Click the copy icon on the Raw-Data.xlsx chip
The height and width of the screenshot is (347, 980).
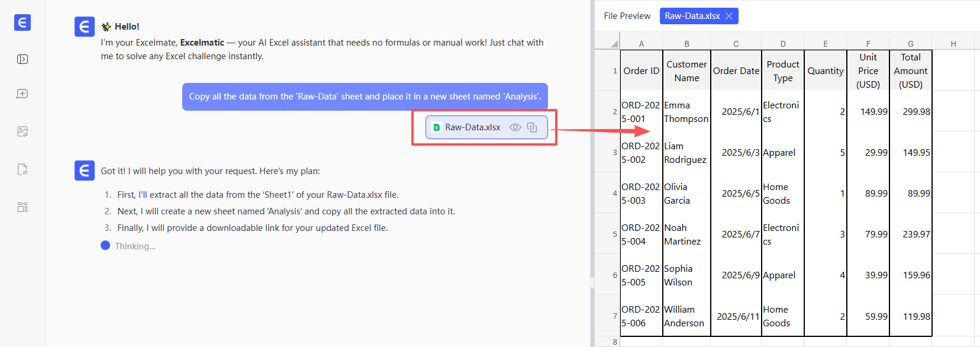(532, 127)
